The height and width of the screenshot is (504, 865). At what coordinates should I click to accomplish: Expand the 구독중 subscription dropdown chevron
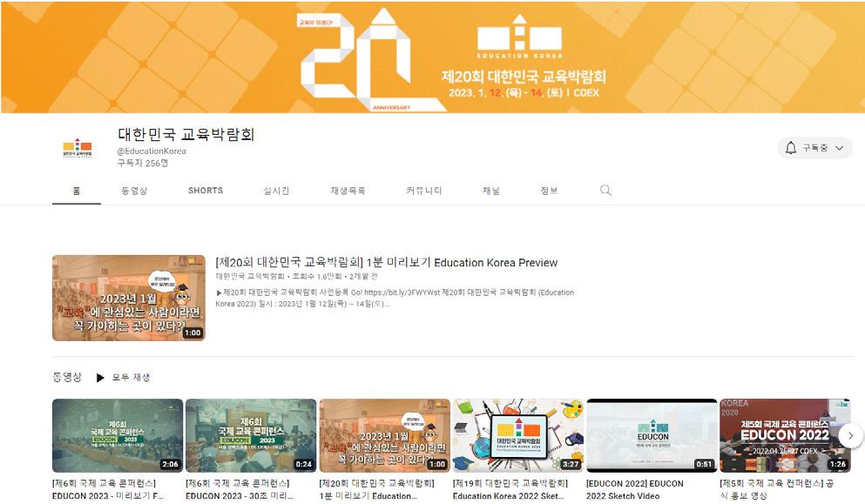pos(839,148)
